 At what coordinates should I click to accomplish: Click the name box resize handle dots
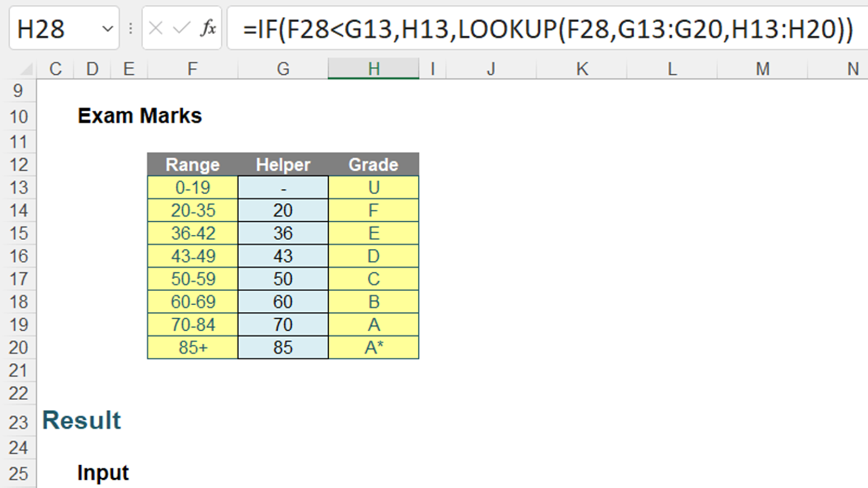tap(131, 29)
